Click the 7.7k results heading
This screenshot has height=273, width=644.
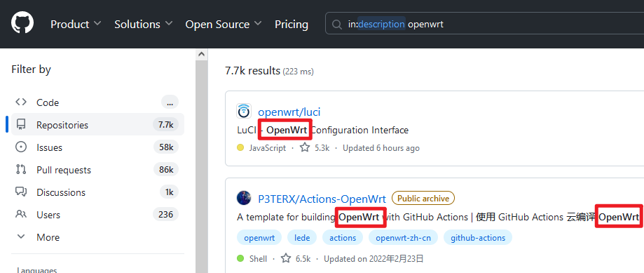point(252,71)
